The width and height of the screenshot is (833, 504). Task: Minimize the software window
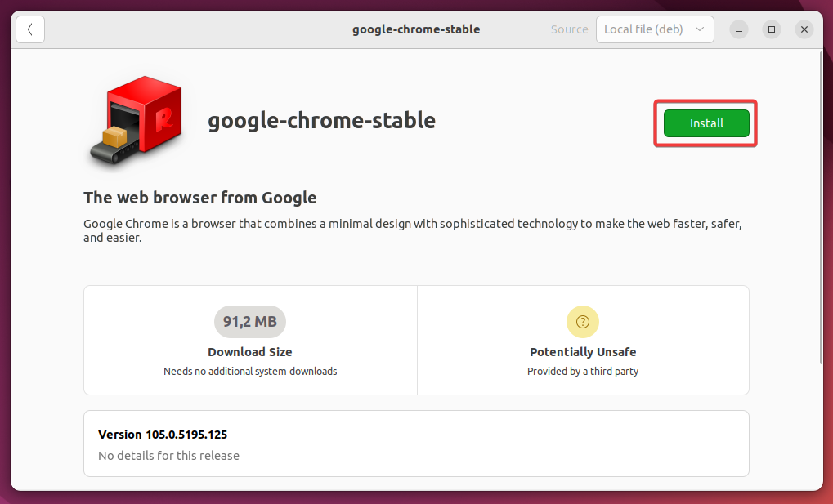pyautogui.click(x=739, y=29)
